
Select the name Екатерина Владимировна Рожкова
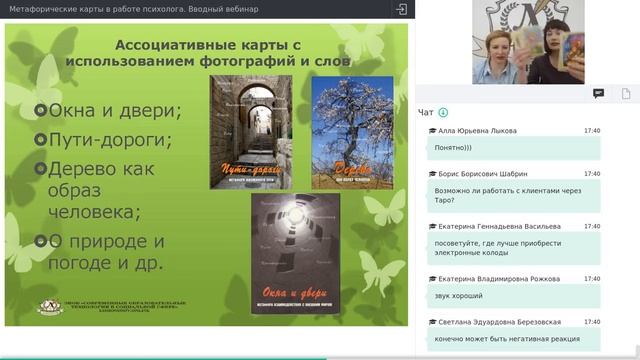499,279
